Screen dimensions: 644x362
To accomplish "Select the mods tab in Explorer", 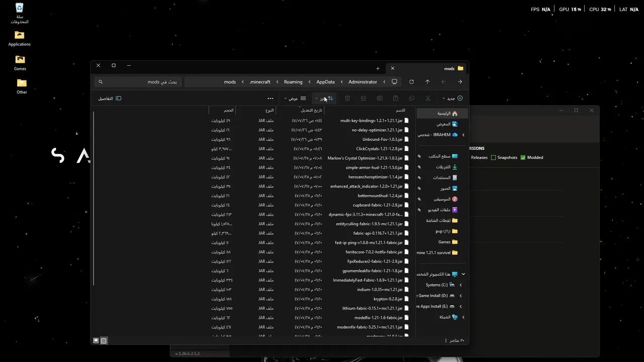I will tap(428, 68).
